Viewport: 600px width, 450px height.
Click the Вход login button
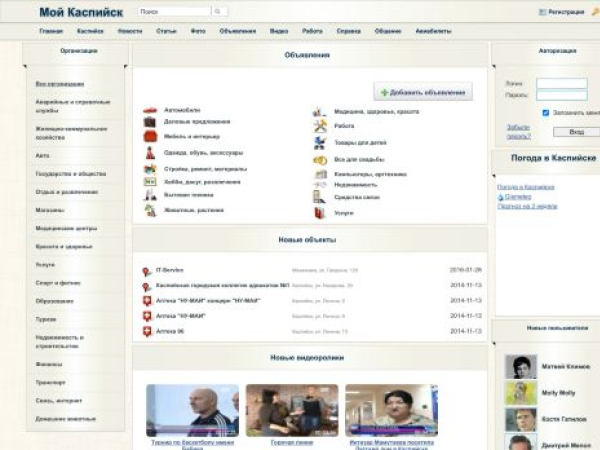(576, 132)
